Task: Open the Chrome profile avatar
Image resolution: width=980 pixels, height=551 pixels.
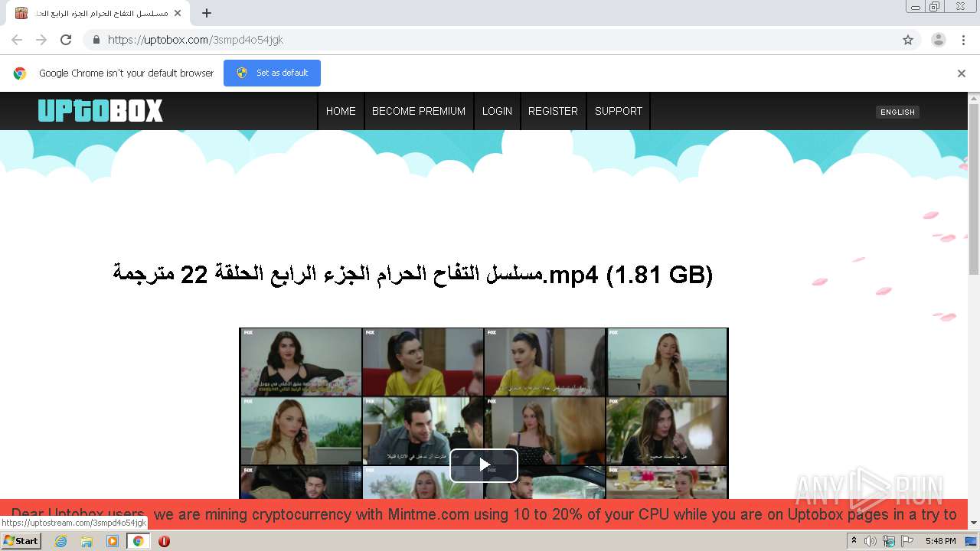Action: pos(939,40)
